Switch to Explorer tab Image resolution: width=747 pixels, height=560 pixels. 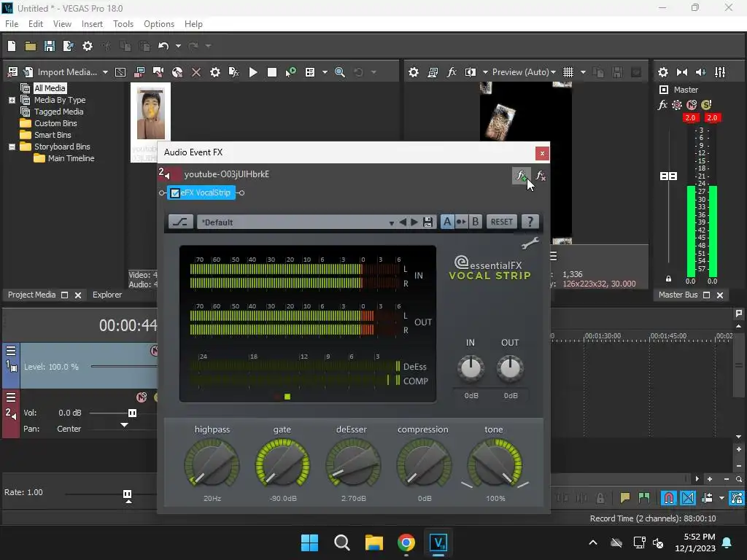(x=107, y=295)
